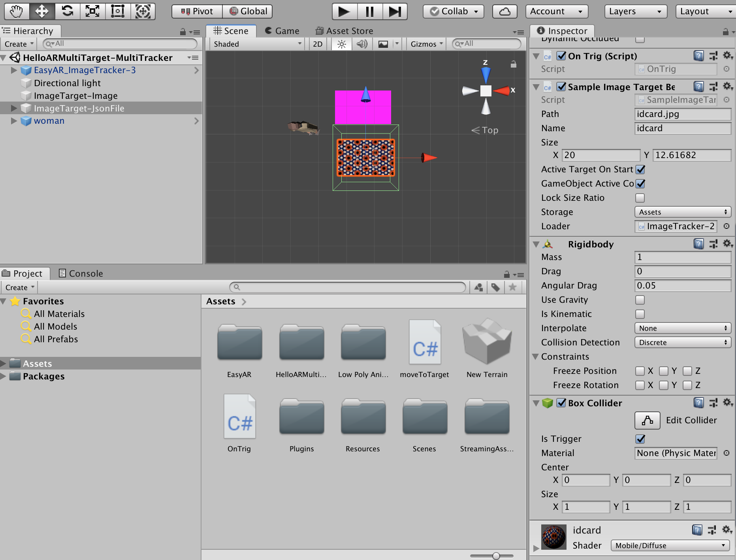
Task: Select the Rect Transform tool
Action: point(118,11)
